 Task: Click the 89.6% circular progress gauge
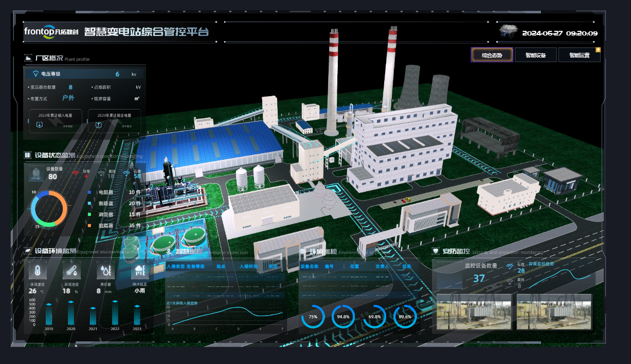coord(405,317)
